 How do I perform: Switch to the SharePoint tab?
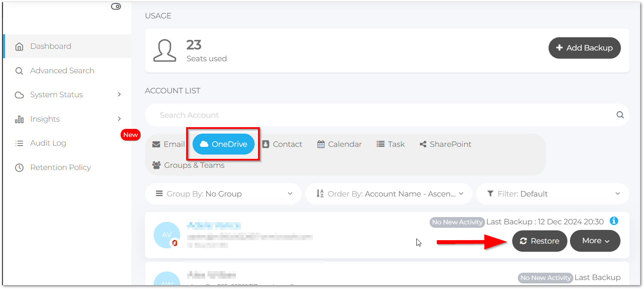(x=445, y=144)
